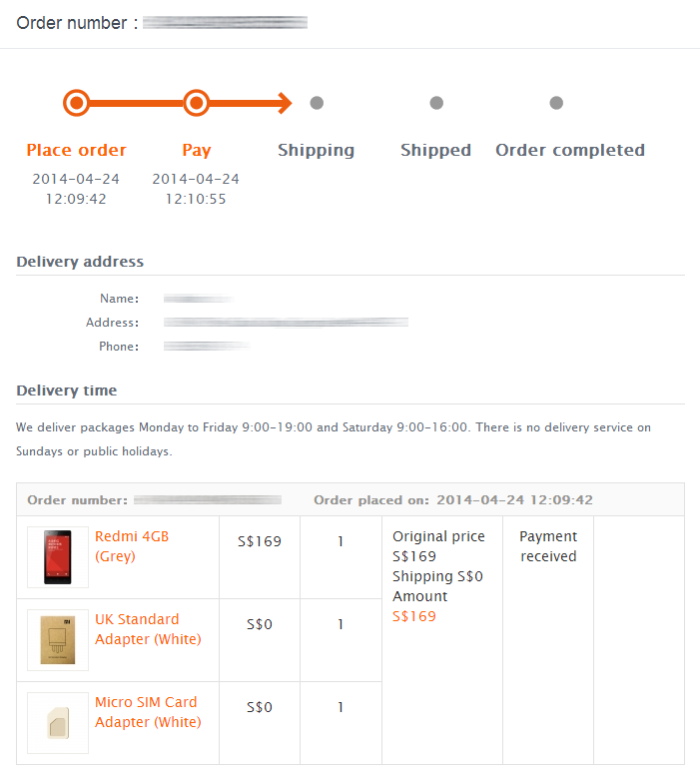
Task: Click the Place order step circle icon
Action: 76,103
